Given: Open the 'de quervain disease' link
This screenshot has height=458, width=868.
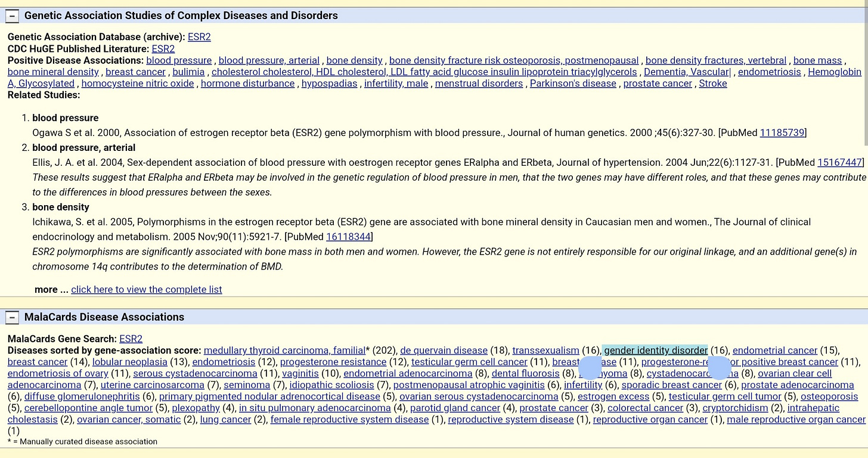Looking at the screenshot, I should [x=444, y=351].
